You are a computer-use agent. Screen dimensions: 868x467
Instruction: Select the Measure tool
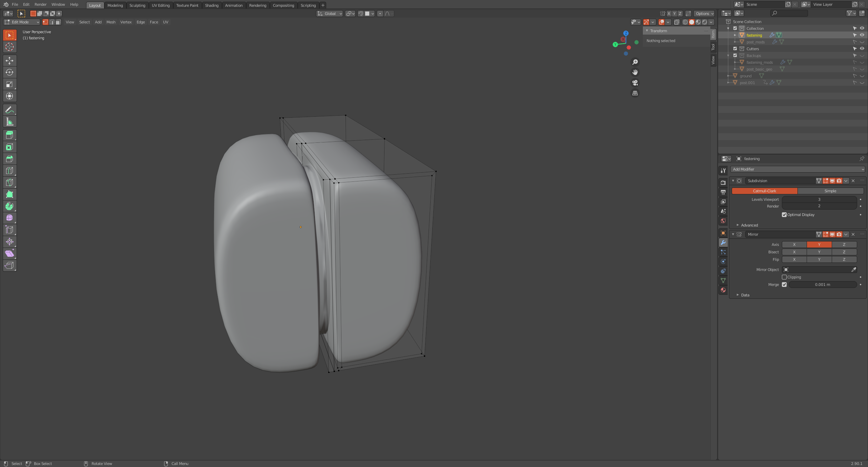[9, 121]
